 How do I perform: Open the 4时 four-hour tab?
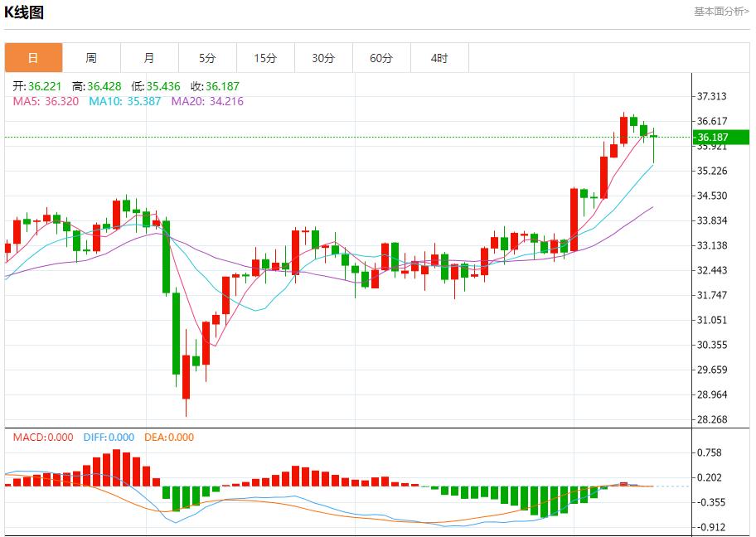pos(439,58)
